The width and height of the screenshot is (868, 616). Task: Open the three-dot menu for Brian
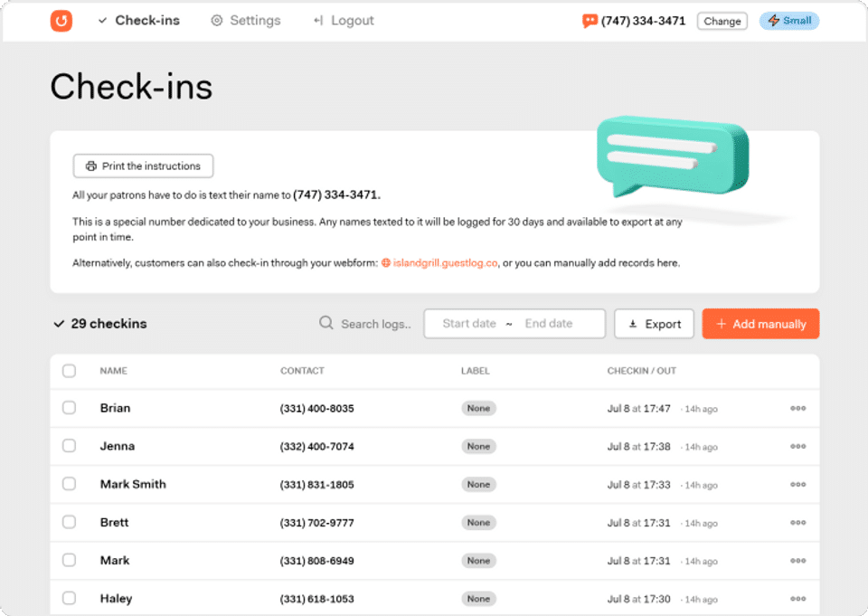(x=797, y=408)
